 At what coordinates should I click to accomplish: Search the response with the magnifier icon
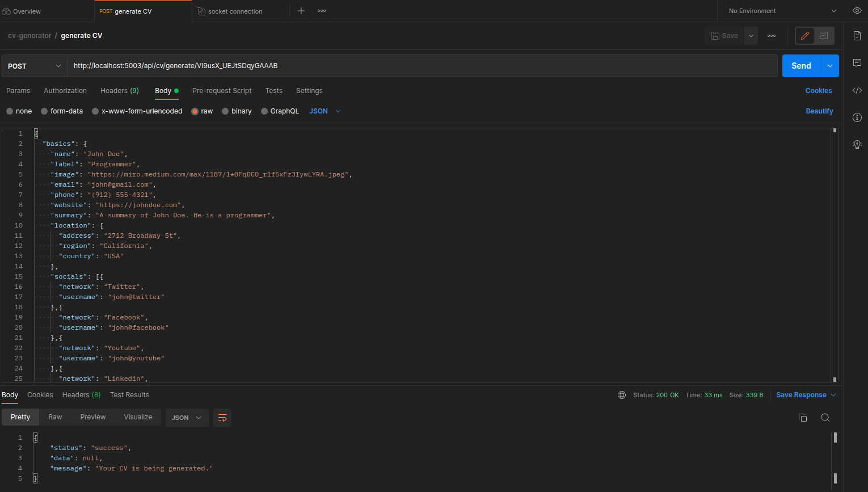tap(825, 417)
